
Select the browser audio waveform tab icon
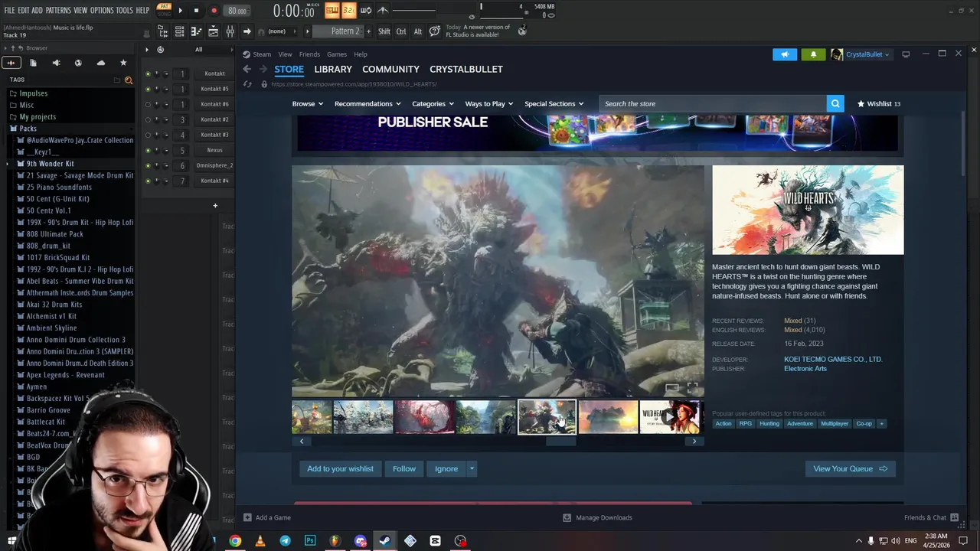pos(11,63)
